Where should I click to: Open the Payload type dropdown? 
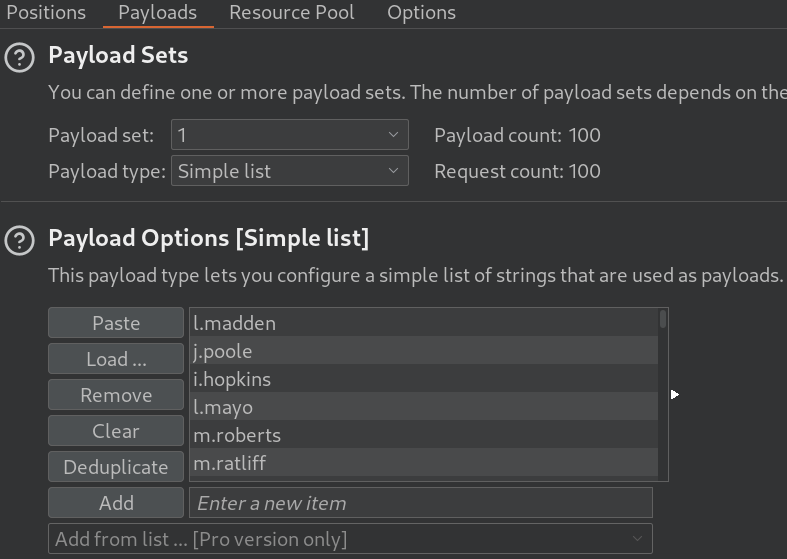click(290, 171)
